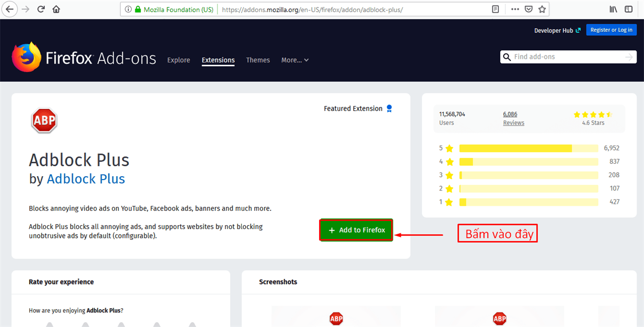Screen dimensions: 644x327
Task: Click the Add to Firefox button
Action: [x=357, y=230]
